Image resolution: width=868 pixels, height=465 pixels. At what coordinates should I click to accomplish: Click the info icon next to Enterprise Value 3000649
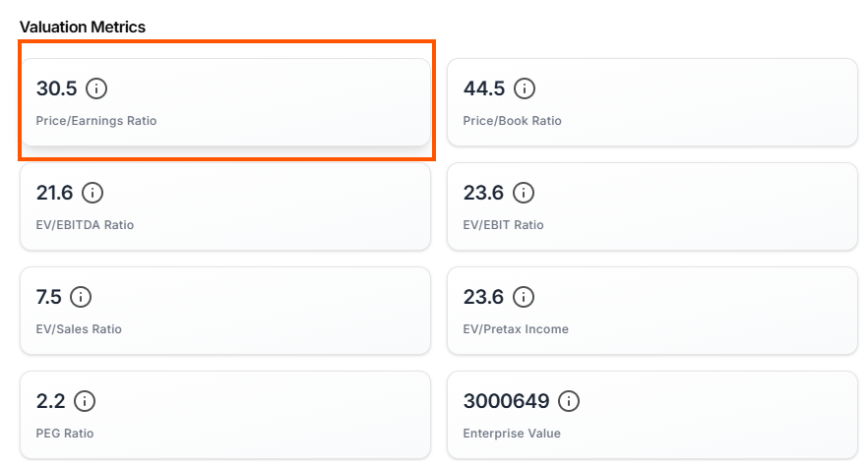(569, 401)
